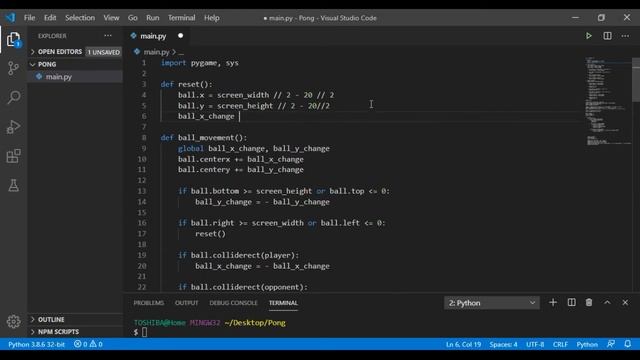Split the terminal panel

point(571,302)
